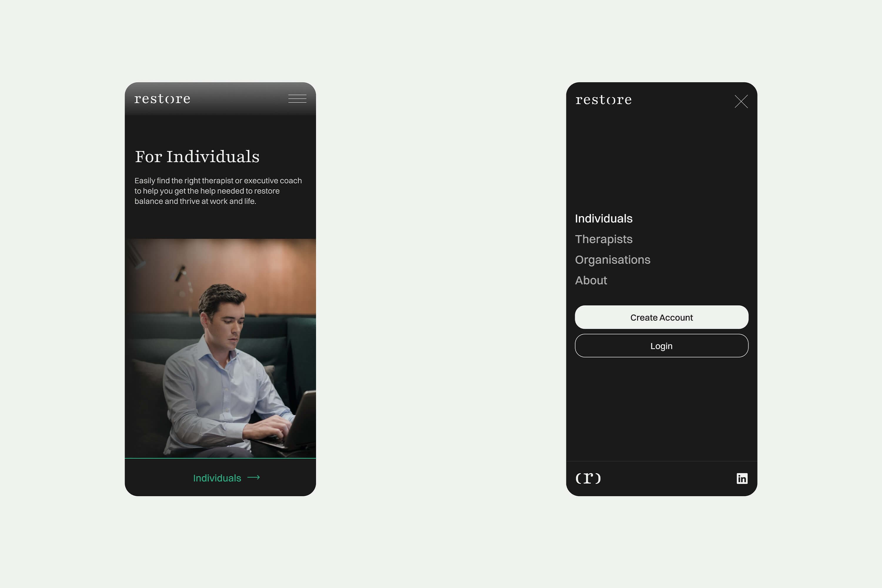The image size is (882, 588).
Task: Go to Therapists menu item
Action: (603, 239)
